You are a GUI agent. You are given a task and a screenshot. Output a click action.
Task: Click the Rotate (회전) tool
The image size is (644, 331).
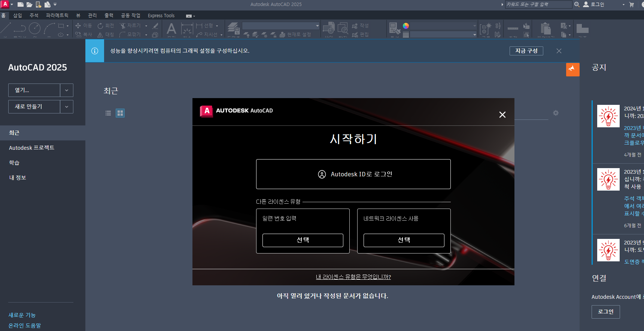(106, 25)
